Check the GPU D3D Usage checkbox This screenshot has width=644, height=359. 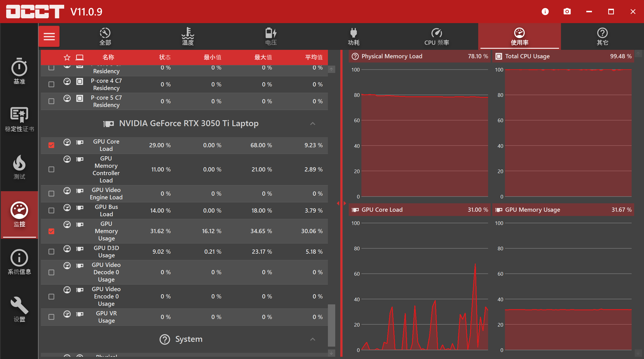click(x=51, y=251)
